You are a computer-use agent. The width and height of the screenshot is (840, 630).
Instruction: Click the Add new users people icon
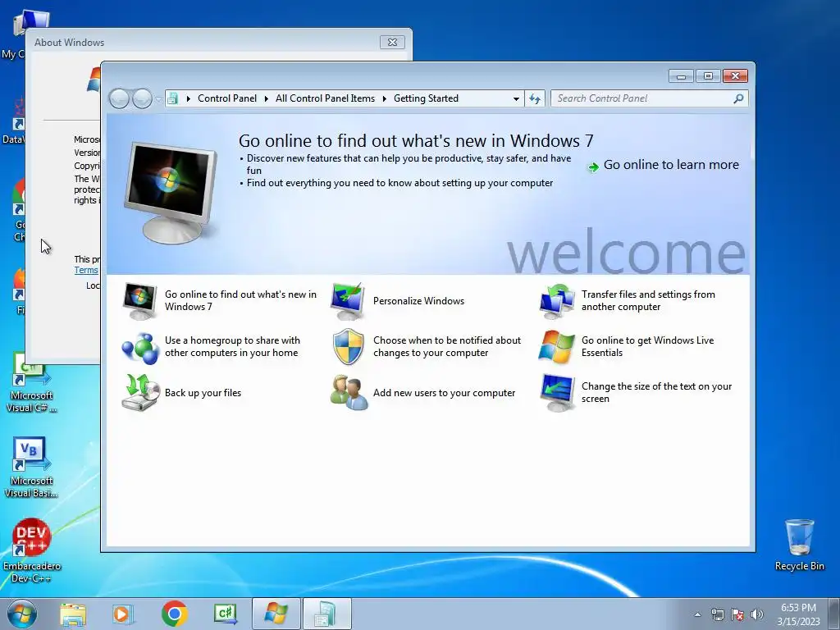tap(349, 393)
